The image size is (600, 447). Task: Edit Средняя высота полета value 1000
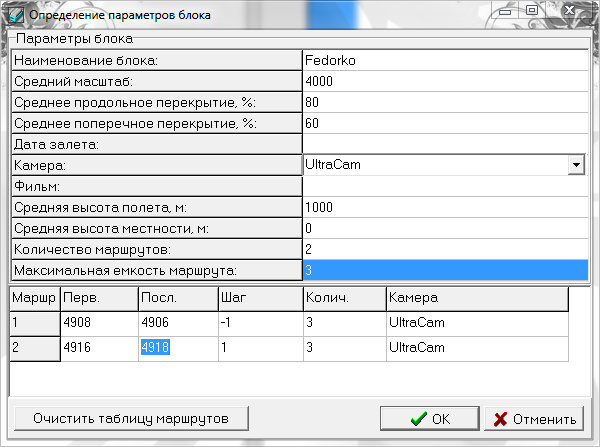(445, 208)
